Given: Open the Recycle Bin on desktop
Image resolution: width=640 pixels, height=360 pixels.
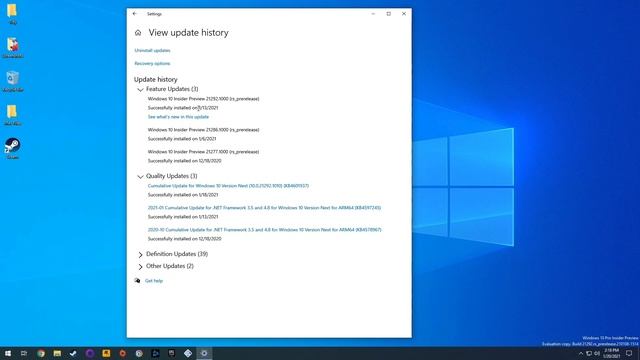Looking at the screenshot, I should point(13,81).
